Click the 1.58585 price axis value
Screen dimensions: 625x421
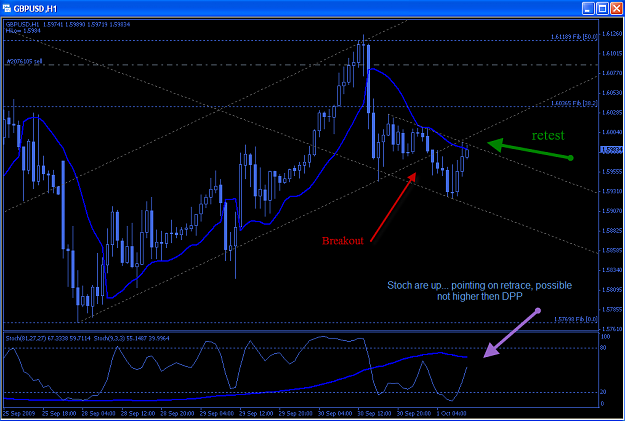(612, 250)
